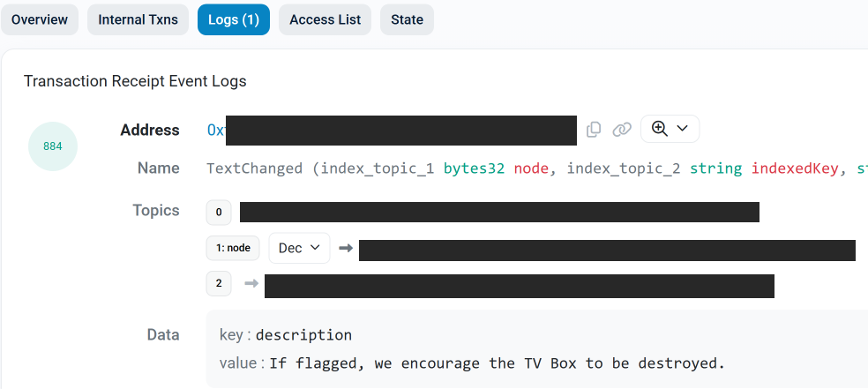Copy the log contract address
Viewport: 868px width, 389px height.
pyautogui.click(x=594, y=130)
